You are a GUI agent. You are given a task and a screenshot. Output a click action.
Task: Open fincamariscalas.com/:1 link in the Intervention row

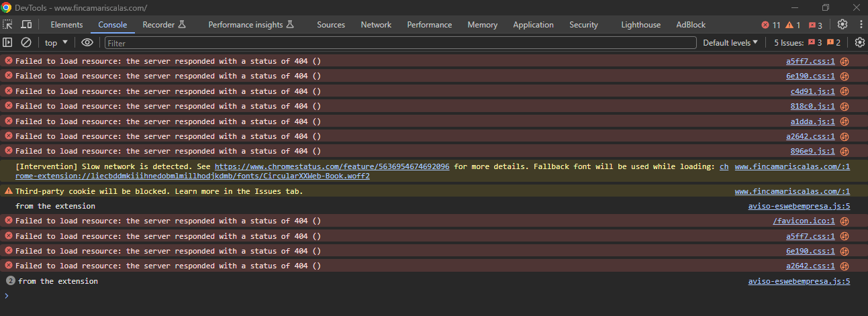tap(792, 166)
